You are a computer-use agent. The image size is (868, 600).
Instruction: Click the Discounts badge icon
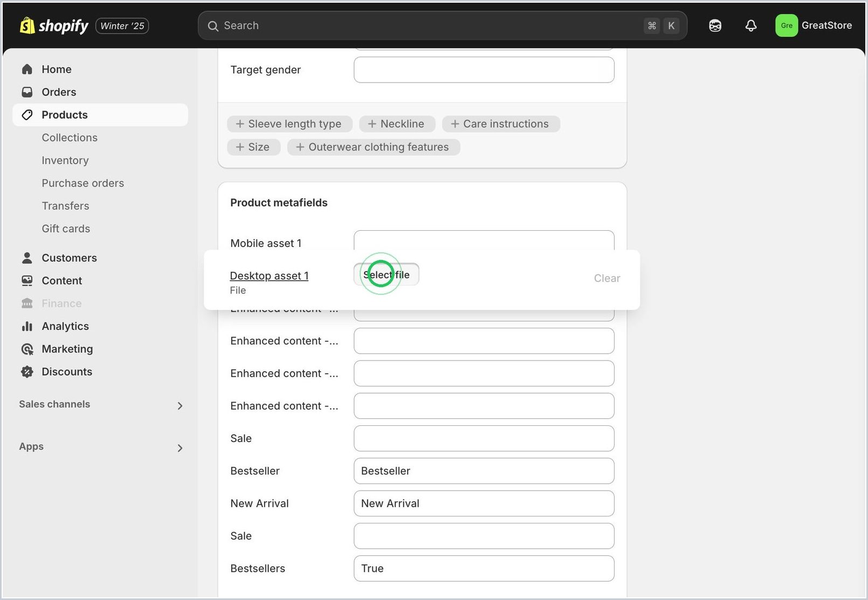coord(27,371)
